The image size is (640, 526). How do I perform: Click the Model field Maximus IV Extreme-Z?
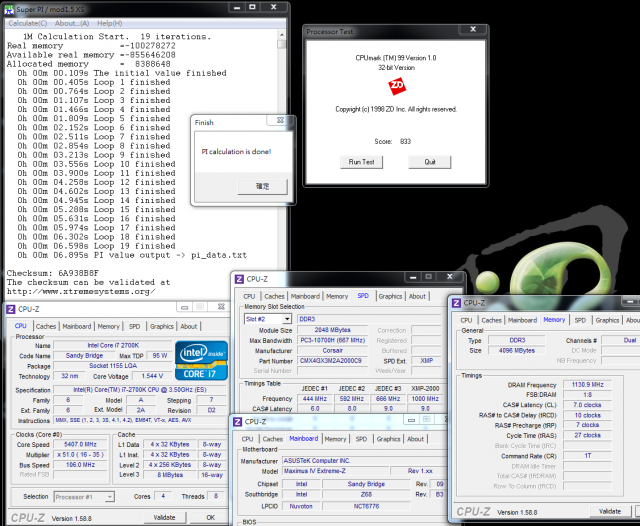(x=334, y=471)
